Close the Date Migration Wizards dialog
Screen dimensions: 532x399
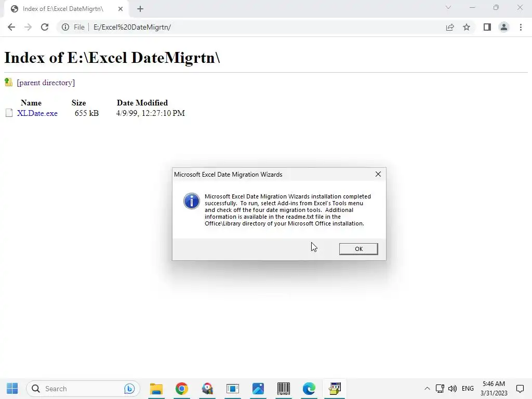(x=378, y=174)
